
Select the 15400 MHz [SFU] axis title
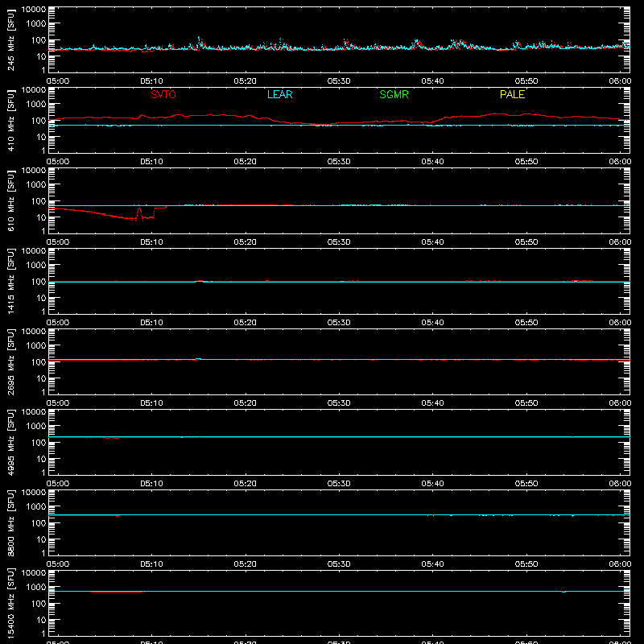[x=10, y=603]
